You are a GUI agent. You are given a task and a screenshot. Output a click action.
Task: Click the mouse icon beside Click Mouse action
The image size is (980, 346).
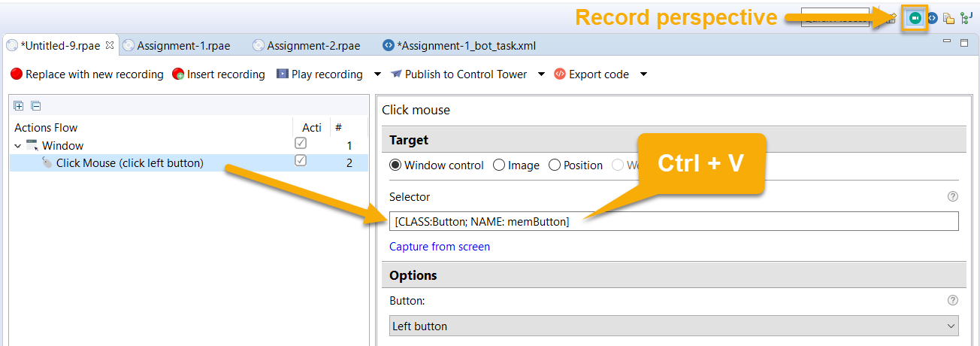tap(47, 162)
